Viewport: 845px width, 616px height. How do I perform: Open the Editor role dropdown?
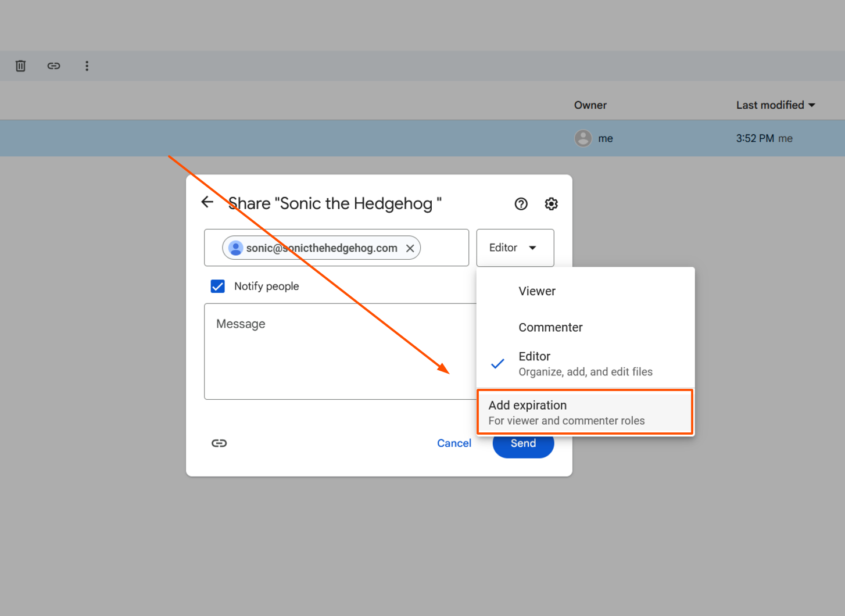[515, 248]
